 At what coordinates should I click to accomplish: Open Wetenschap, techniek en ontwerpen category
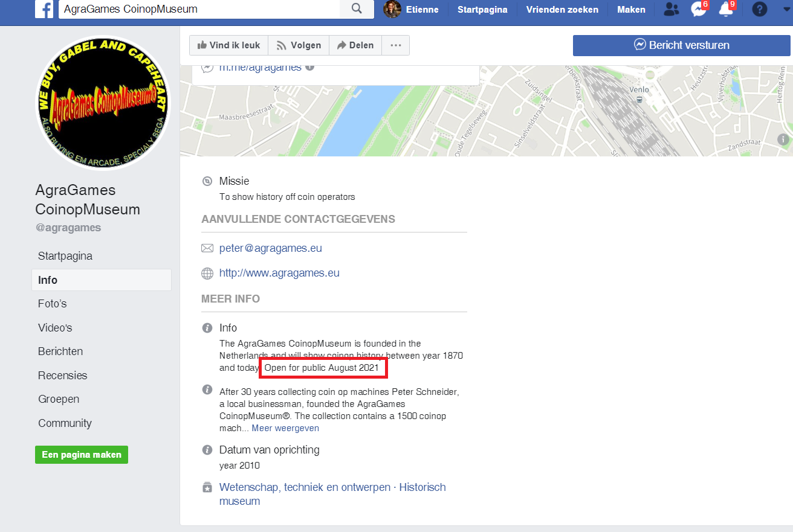(x=305, y=487)
